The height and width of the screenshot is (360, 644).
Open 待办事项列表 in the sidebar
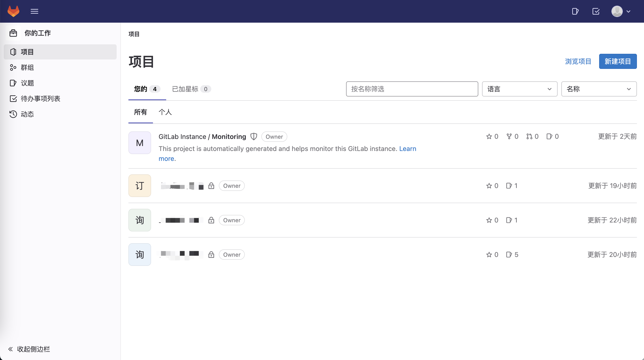pyautogui.click(x=60, y=98)
